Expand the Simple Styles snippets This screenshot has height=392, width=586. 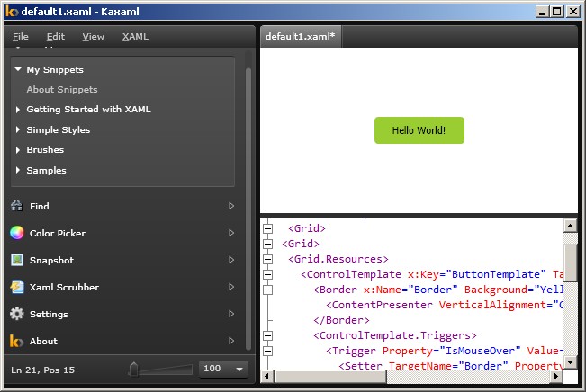18,129
